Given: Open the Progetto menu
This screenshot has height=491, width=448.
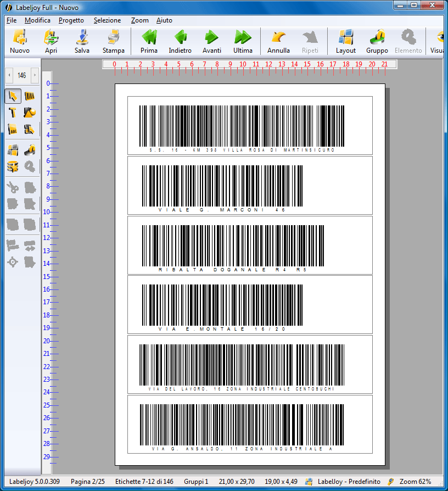Looking at the screenshot, I should coord(71,20).
